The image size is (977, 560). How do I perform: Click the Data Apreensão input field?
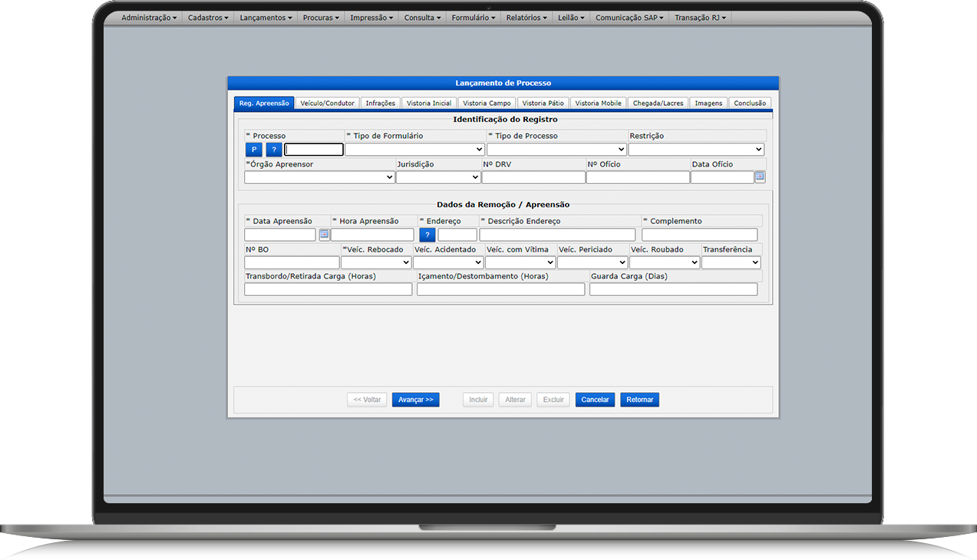pyautogui.click(x=280, y=235)
